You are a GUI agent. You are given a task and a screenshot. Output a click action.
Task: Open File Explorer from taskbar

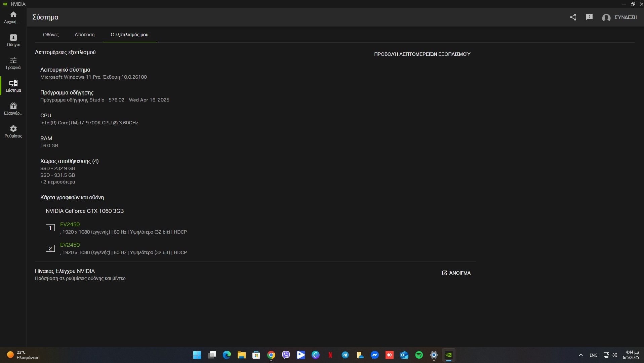(241, 355)
